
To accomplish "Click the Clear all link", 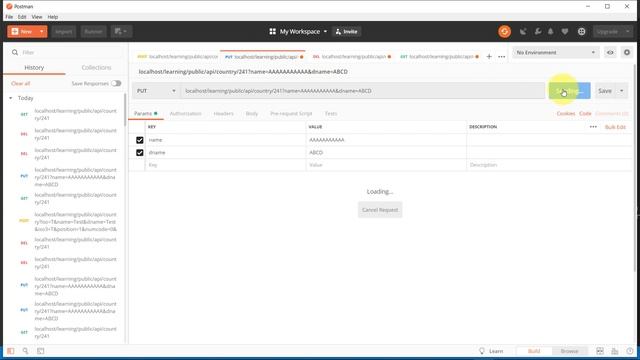I will [21, 83].
